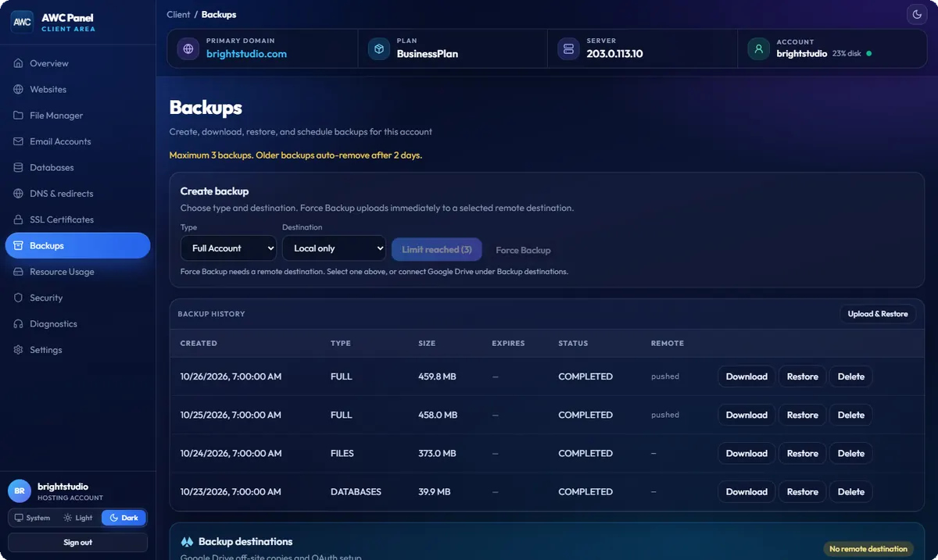
Task: Open Databases section
Action: (x=77, y=167)
